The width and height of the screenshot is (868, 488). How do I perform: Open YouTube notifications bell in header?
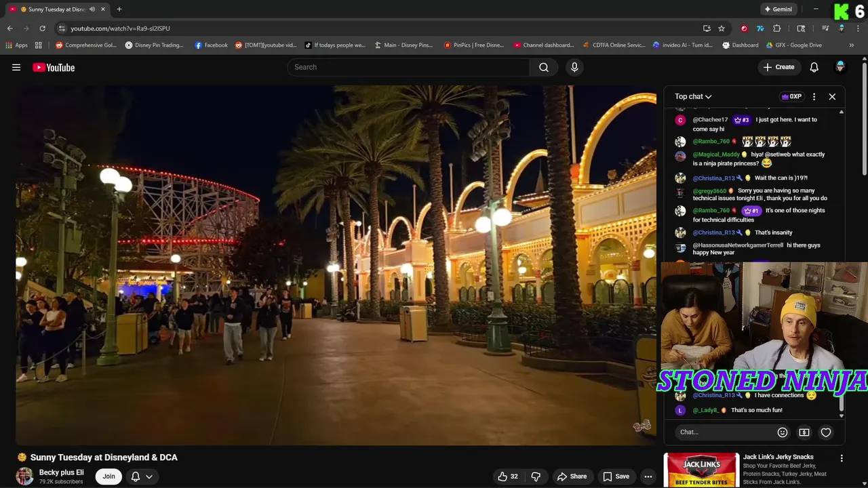click(814, 67)
